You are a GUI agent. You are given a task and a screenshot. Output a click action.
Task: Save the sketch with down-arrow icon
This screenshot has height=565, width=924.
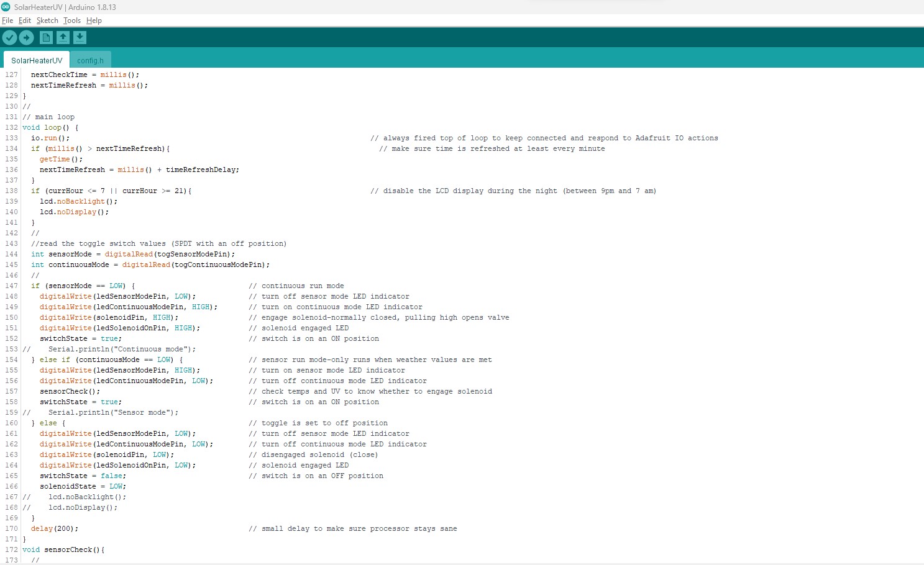click(x=80, y=38)
